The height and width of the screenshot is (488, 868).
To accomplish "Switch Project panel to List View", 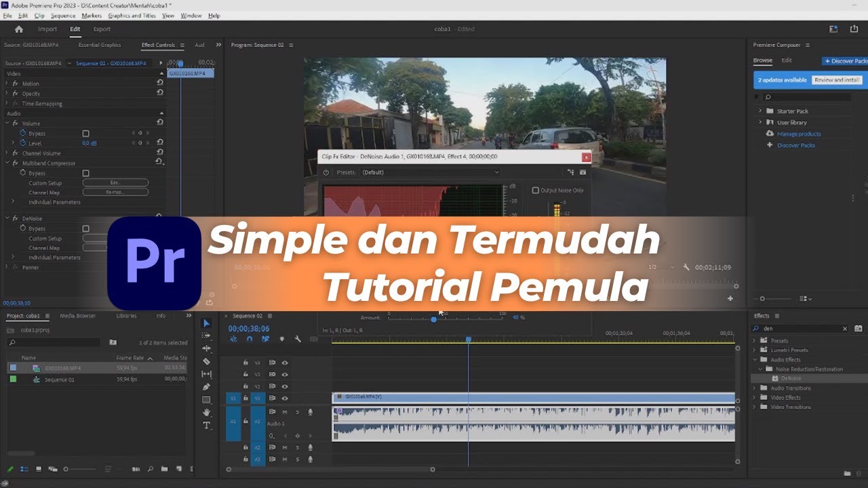I will pos(24,469).
